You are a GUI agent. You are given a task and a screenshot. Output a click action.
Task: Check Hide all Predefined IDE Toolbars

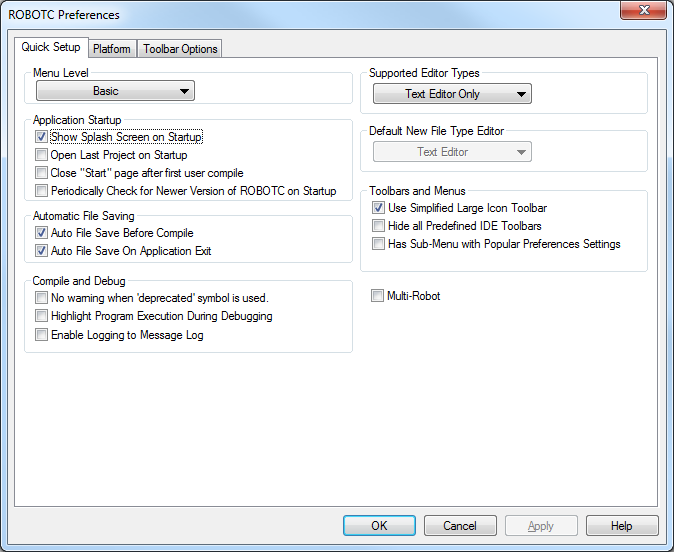pos(378,226)
